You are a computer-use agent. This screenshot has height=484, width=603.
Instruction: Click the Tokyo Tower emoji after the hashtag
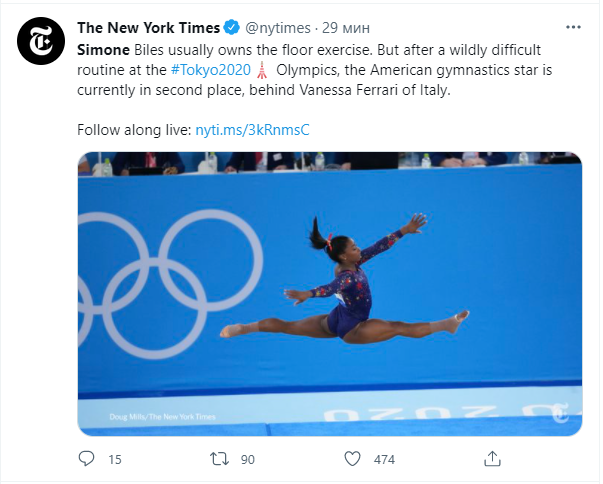click(262, 71)
